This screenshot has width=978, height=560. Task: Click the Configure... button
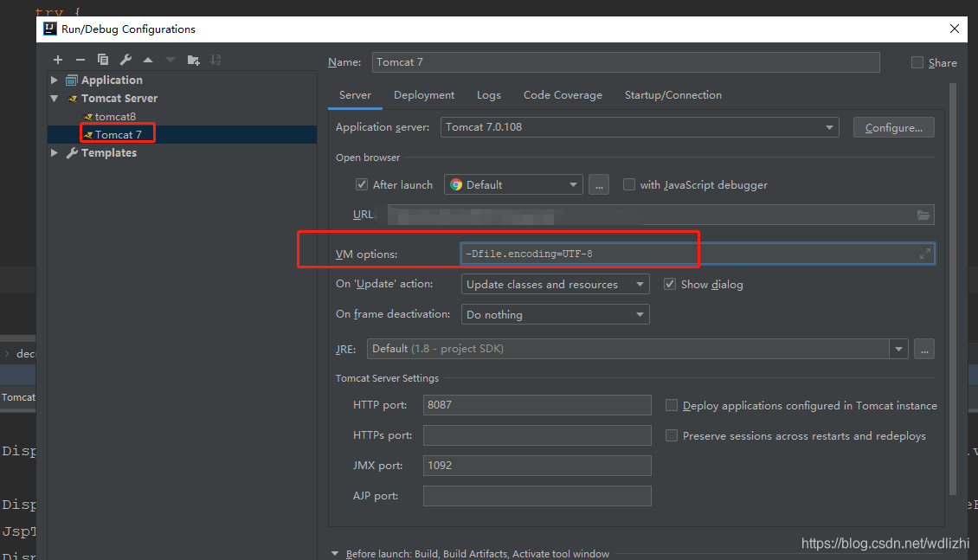[x=893, y=127]
